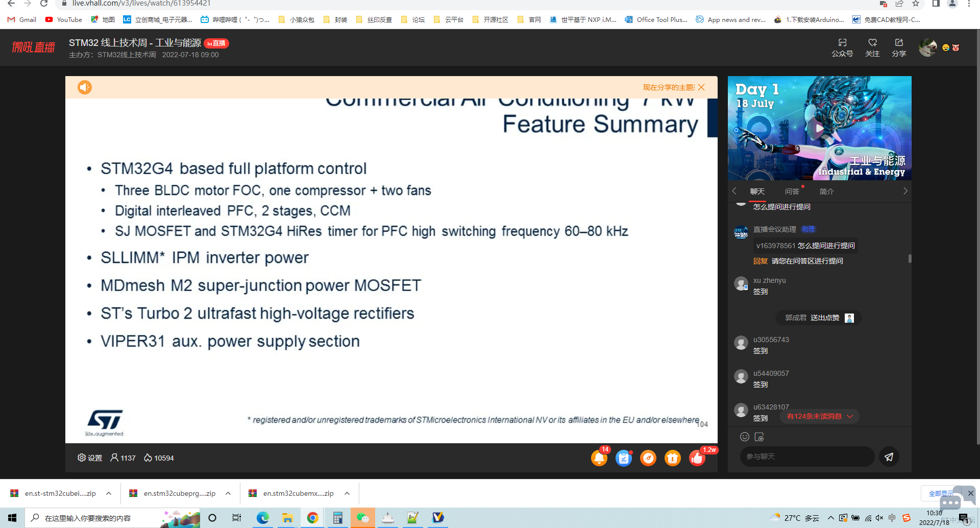Open WeChat from the taskbar
Screen dimensions: 980x528
tap(363, 518)
